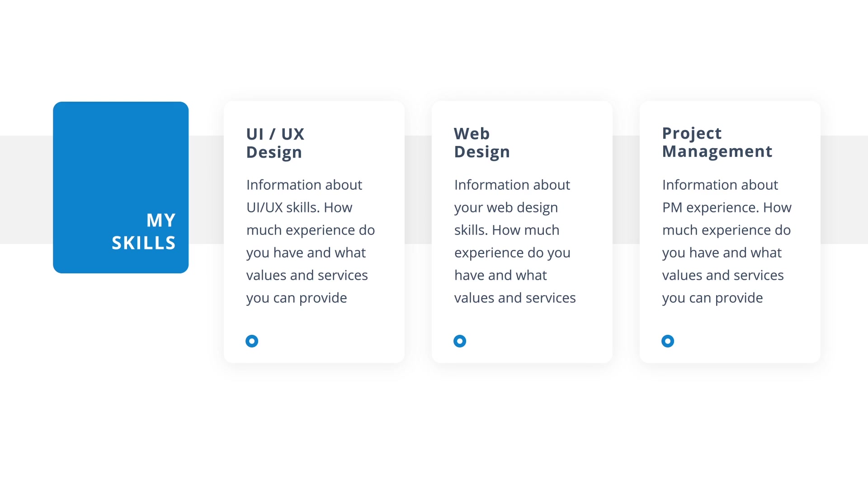The width and height of the screenshot is (868, 488).
Task: Click the Web Design heading
Action: point(482,143)
